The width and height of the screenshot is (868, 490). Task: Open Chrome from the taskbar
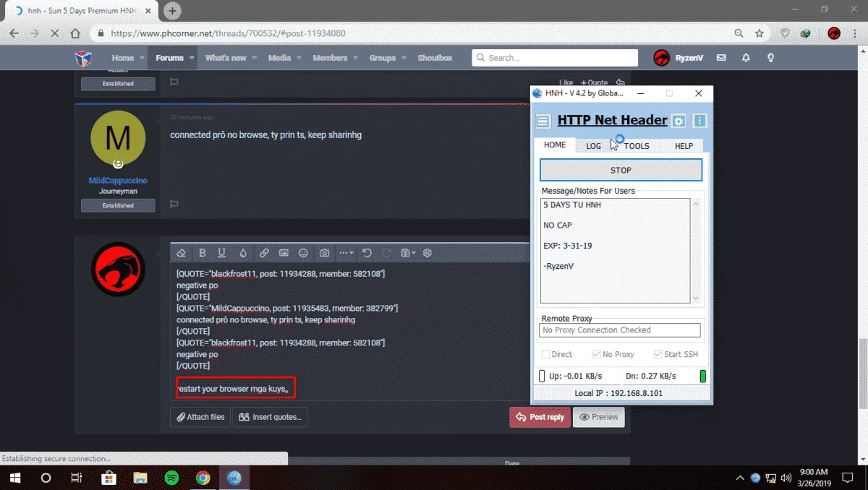point(203,478)
